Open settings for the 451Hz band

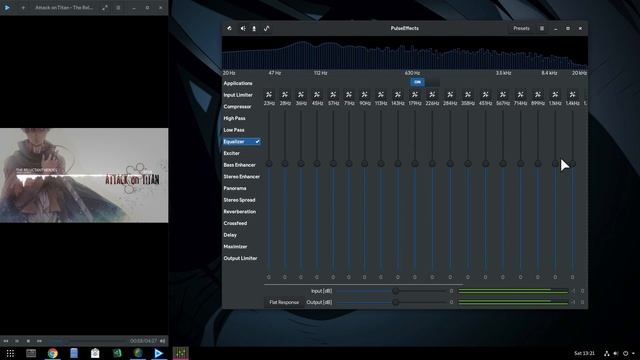[485, 95]
